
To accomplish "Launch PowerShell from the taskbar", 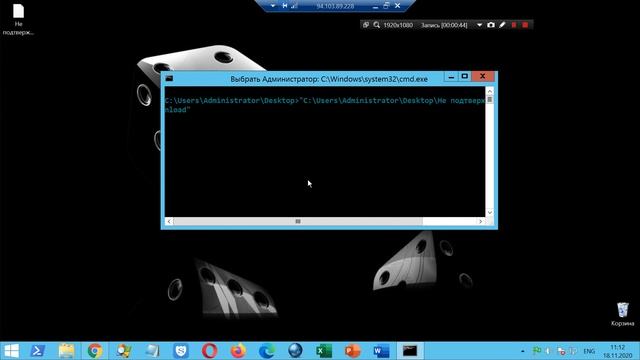I will [x=38, y=351].
